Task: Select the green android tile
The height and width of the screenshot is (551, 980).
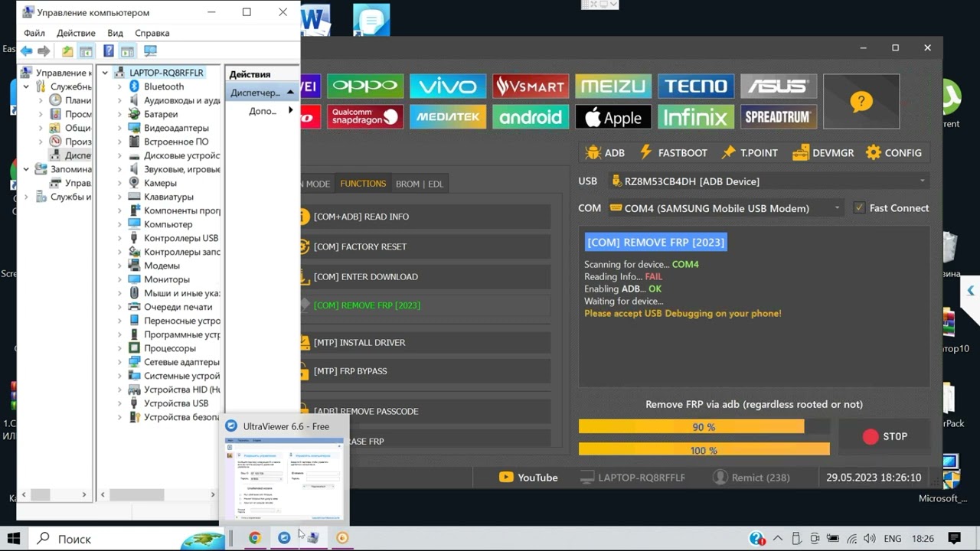Action: (x=531, y=116)
